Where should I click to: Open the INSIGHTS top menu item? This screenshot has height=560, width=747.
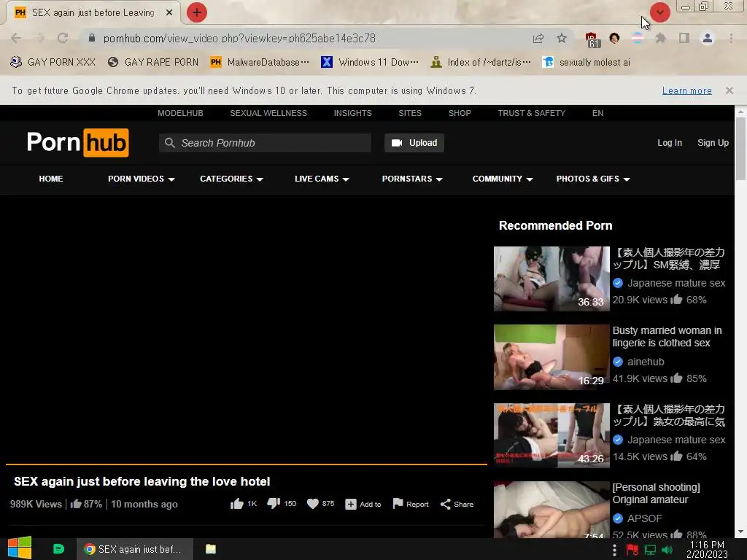(352, 113)
